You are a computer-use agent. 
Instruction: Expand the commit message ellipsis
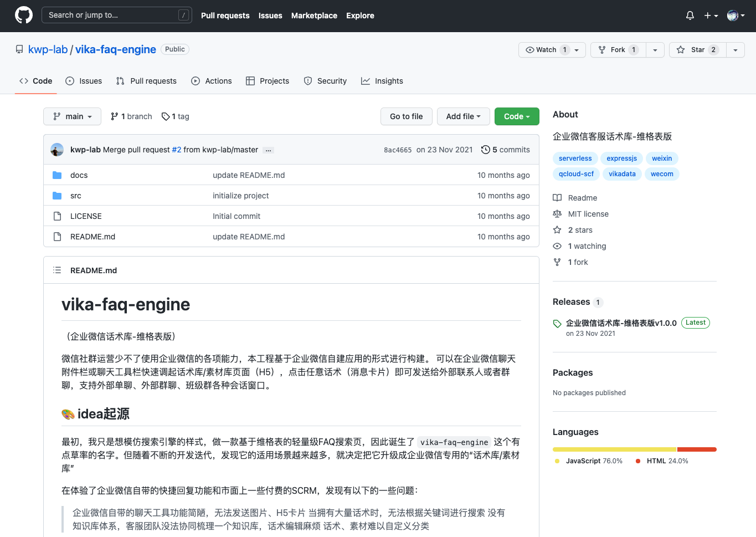pyautogui.click(x=269, y=150)
